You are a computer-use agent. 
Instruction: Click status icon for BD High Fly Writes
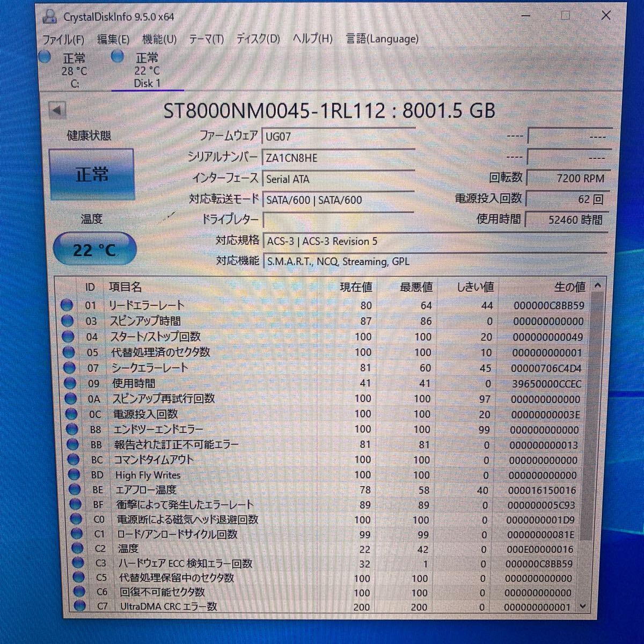[x=75, y=475]
